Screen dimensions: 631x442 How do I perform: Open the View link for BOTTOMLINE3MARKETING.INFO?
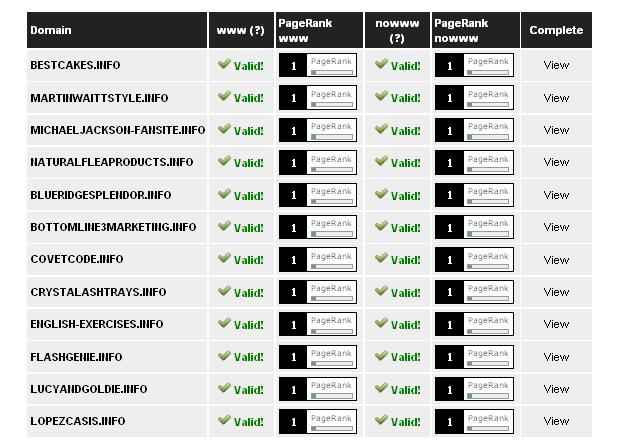[x=556, y=227]
